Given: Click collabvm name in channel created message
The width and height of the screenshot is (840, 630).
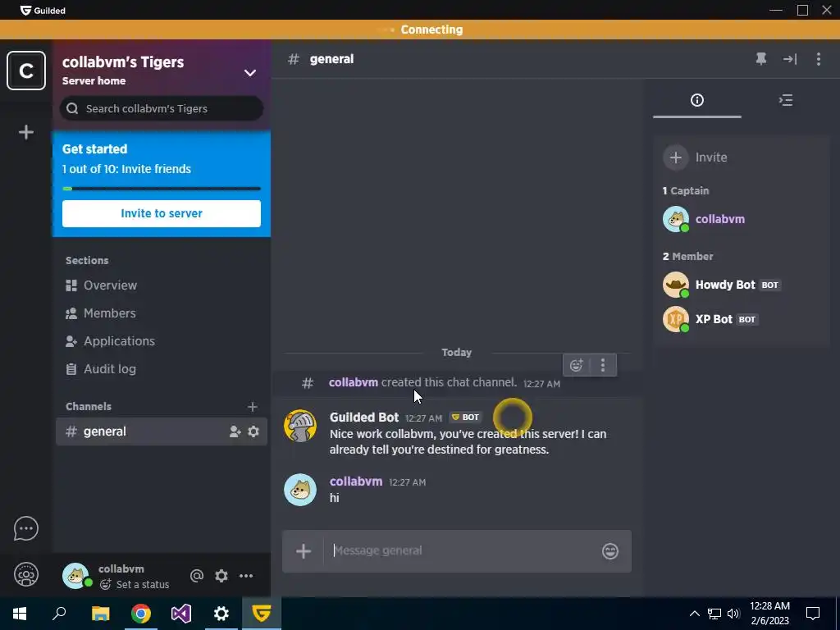Looking at the screenshot, I should [354, 382].
